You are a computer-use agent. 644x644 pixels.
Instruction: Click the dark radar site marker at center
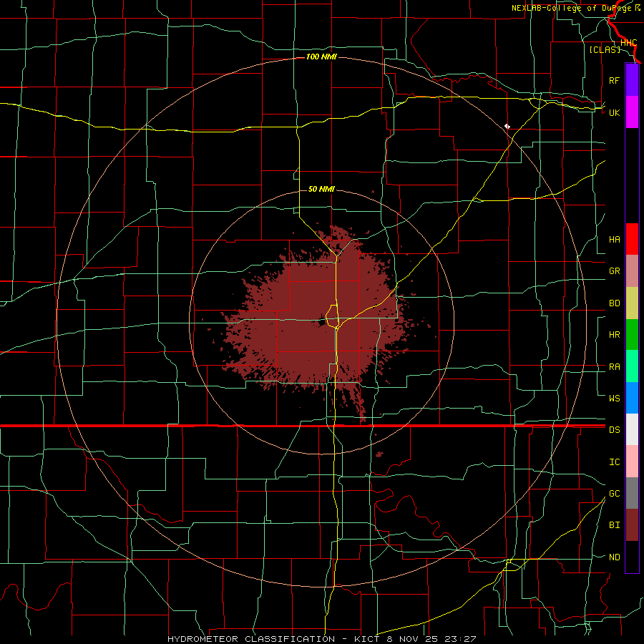click(x=322, y=322)
